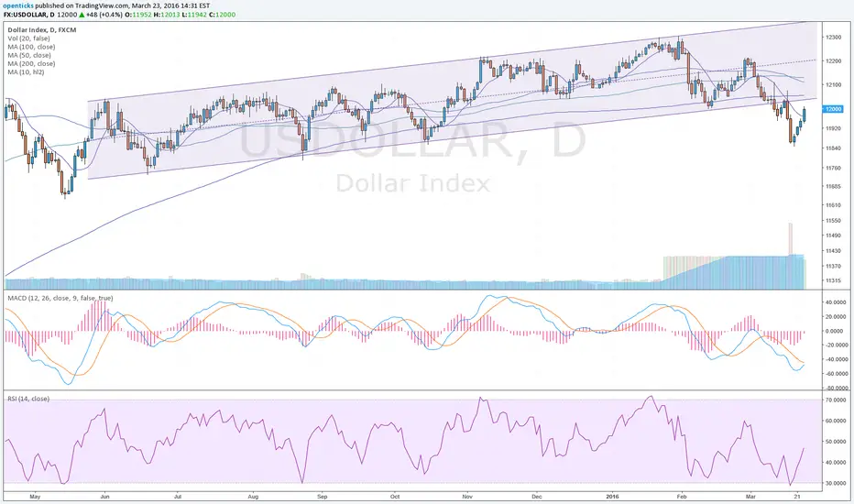Click the -80.0000 MACD scale label

click(x=836, y=388)
